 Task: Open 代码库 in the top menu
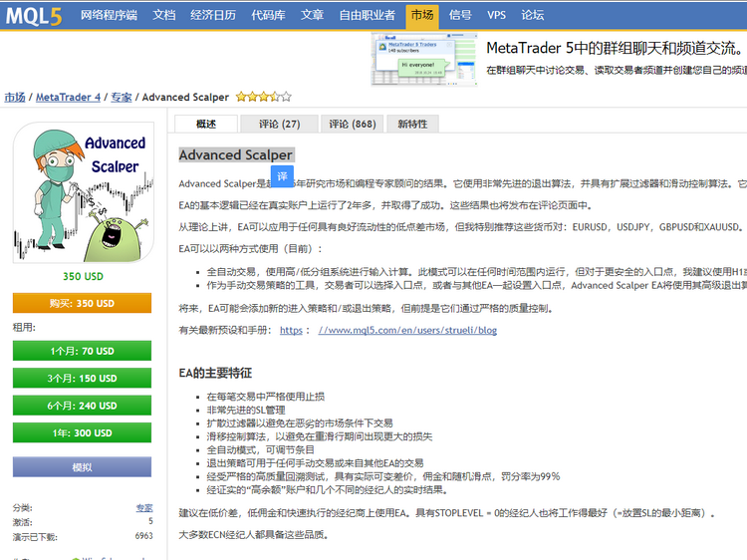268,15
